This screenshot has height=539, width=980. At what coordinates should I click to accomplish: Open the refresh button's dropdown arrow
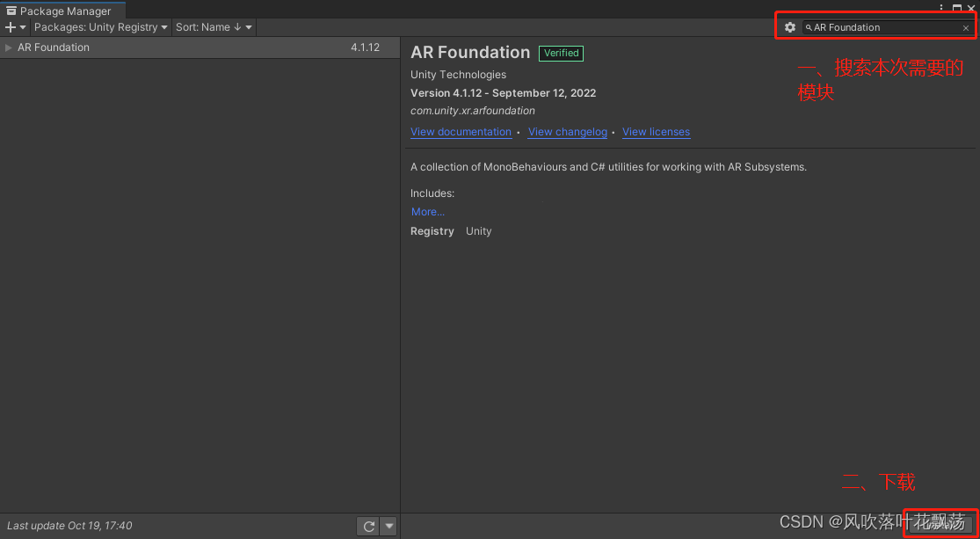[x=388, y=526]
